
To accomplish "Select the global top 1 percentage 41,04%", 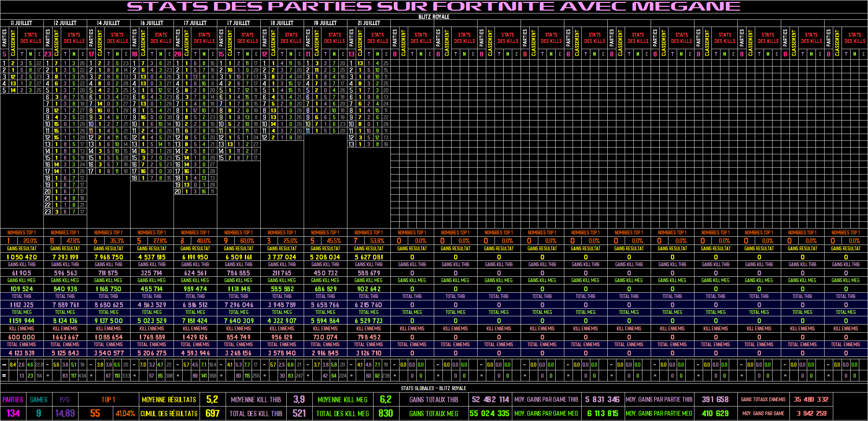I will pos(125,413).
